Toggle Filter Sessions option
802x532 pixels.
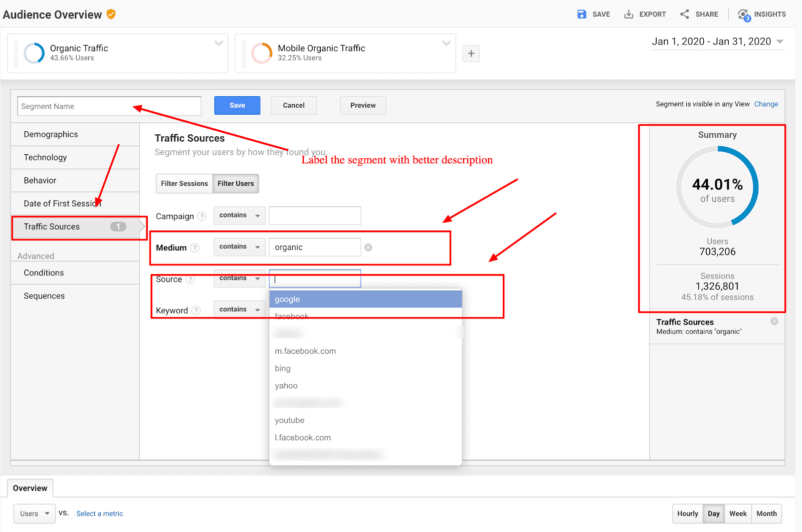pyautogui.click(x=184, y=184)
